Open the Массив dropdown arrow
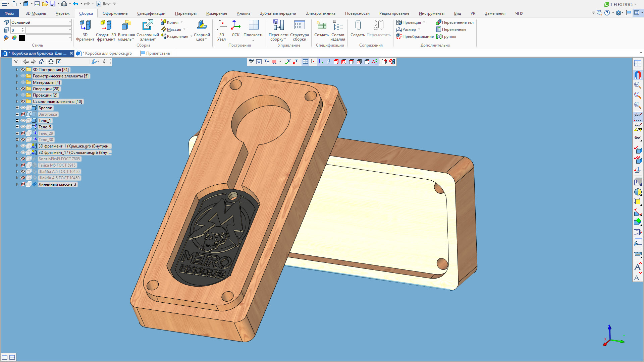The height and width of the screenshot is (362, 644). click(184, 29)
